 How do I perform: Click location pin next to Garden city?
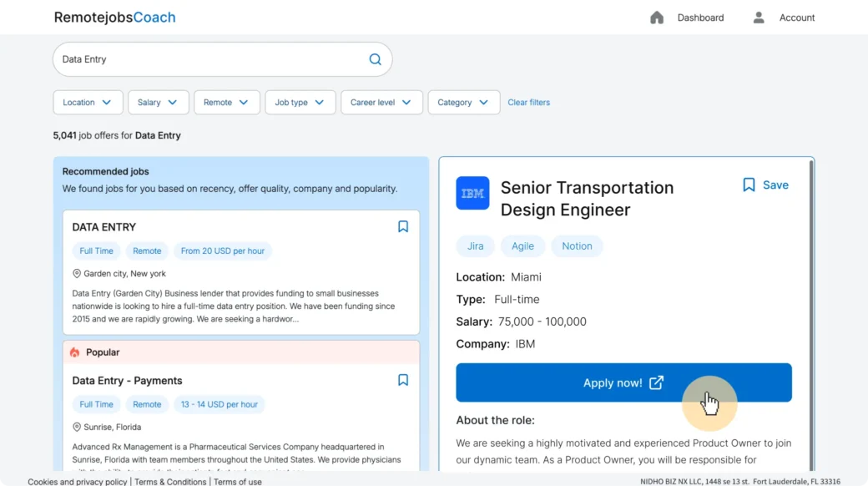click(77, 274)
